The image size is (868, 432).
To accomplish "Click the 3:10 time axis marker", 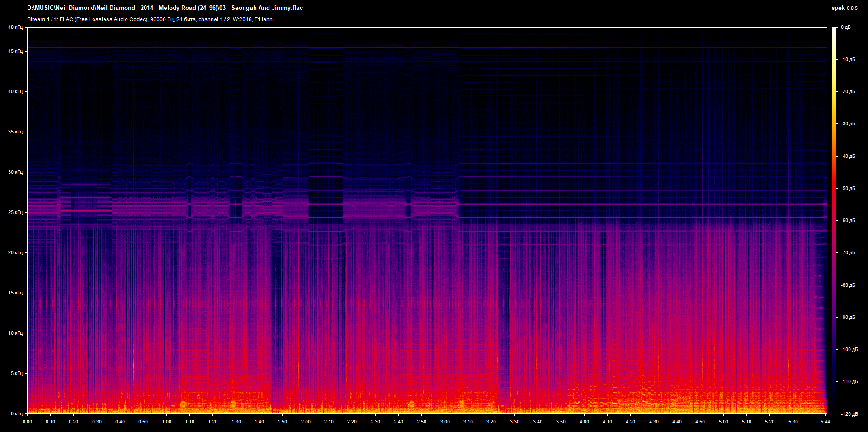I will pyautogui.click(x=468, y=422).
